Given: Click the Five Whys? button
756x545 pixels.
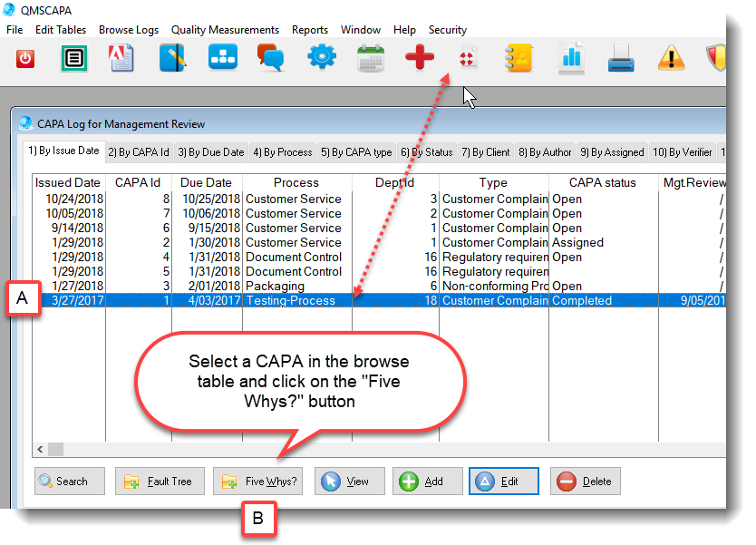Looking at the screenshot, I should (258, 482).
